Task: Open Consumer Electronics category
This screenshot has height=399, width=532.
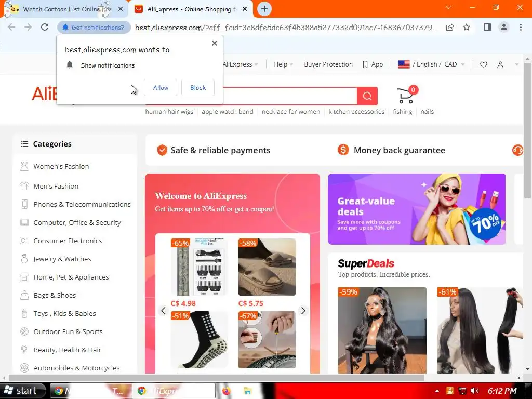Action: (x=68, y=241)
